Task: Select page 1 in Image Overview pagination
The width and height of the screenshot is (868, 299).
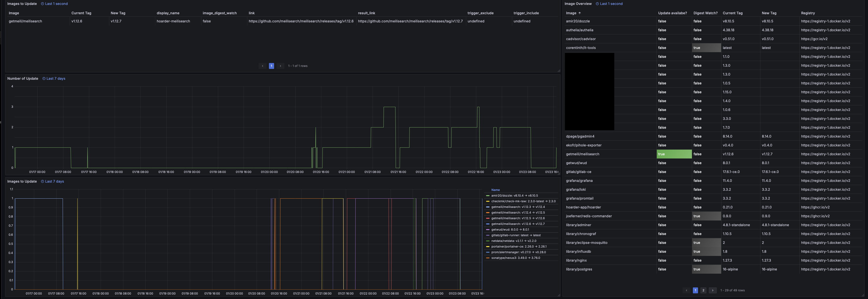Action: point(695,290)
